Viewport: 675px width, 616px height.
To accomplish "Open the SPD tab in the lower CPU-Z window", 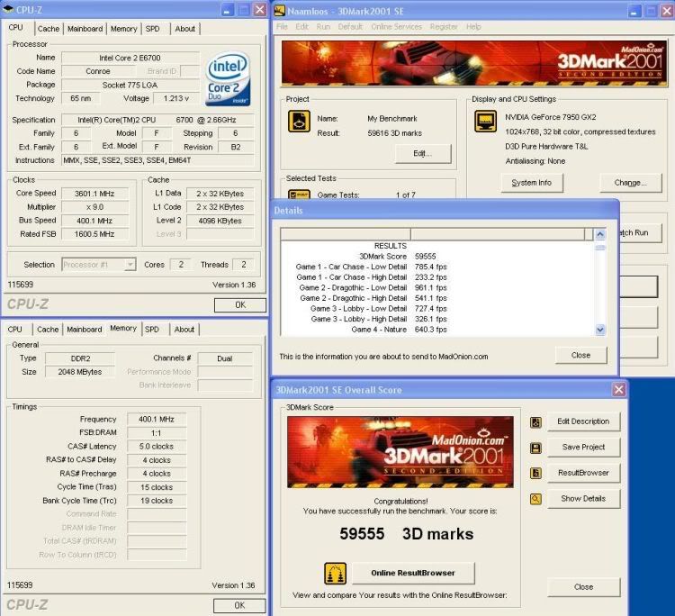I will click(152, 330).
